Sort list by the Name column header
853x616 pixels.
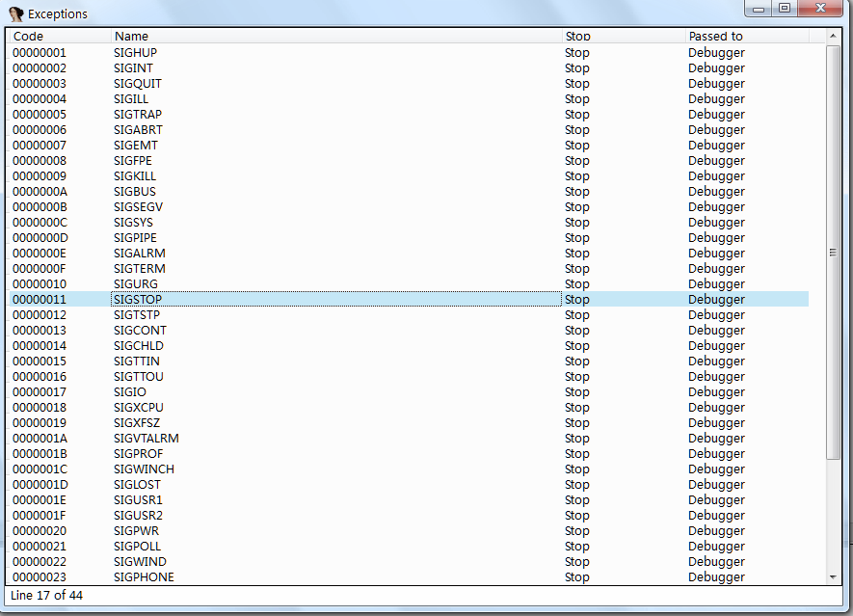(335, 36)
